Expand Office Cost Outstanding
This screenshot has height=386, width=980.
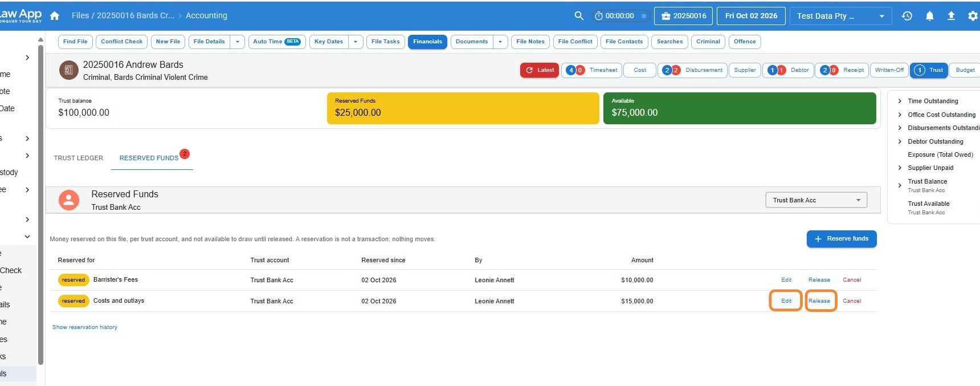pyautogui.click(x=900, y=115)
